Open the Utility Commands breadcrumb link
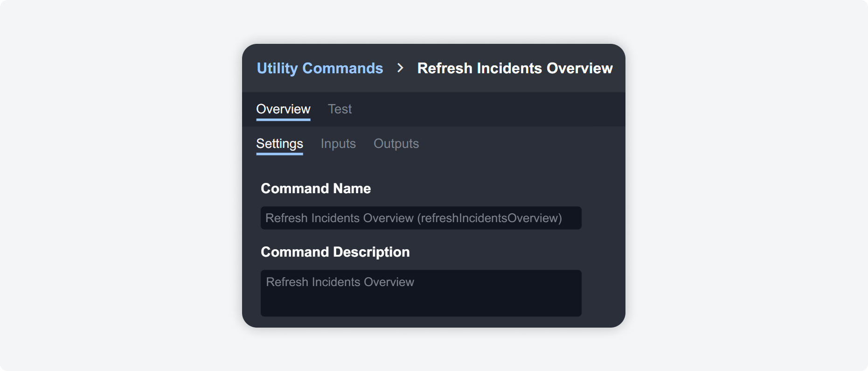 click(319, 68)
